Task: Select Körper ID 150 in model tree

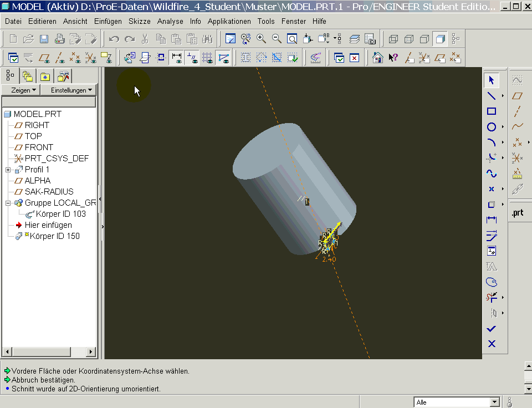Action: [54, 236]
